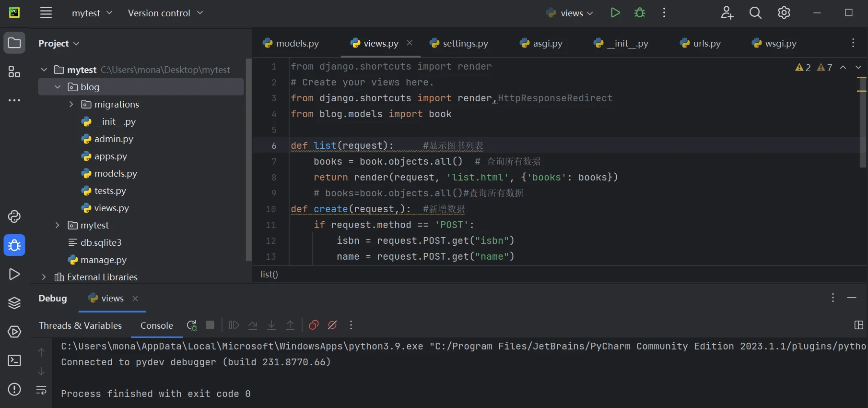This screenshot has width=868, height=408.
Task: Open more debug toolbar options
Action: 351,325
